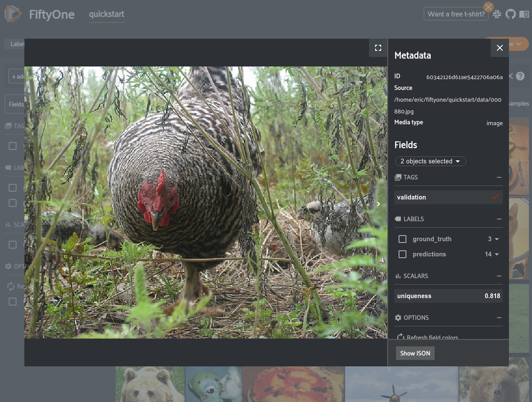Expand the image to fullscreen
This screenshot has width=532, height=402.
click(x=378, y=48)
